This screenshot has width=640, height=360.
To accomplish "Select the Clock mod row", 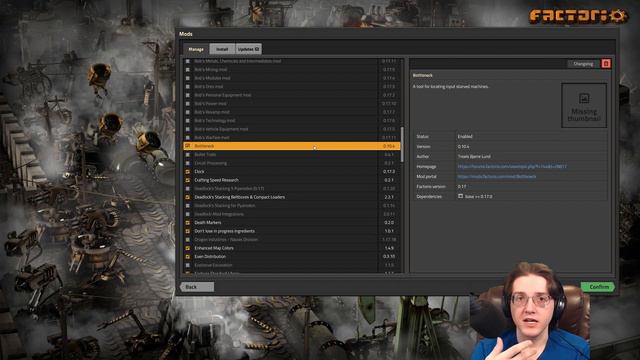I will coord(291,171).
